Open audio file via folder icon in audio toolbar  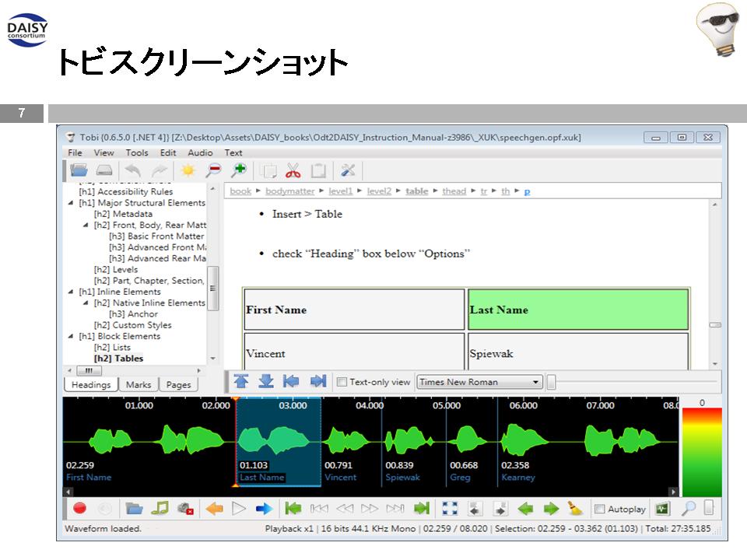(x=134, y=509)
